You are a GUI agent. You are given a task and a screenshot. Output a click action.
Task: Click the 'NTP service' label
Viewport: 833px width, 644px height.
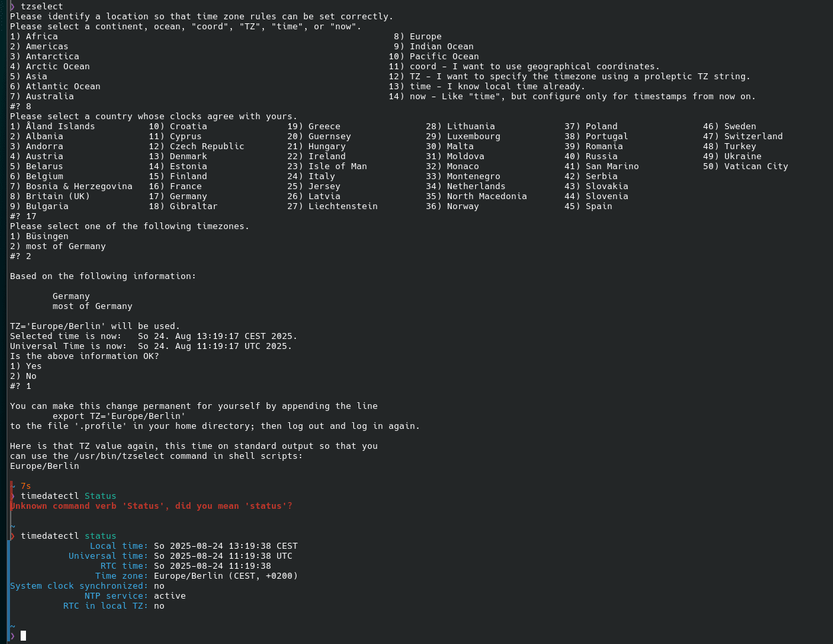pyautogui.click(x=116, y=596)
